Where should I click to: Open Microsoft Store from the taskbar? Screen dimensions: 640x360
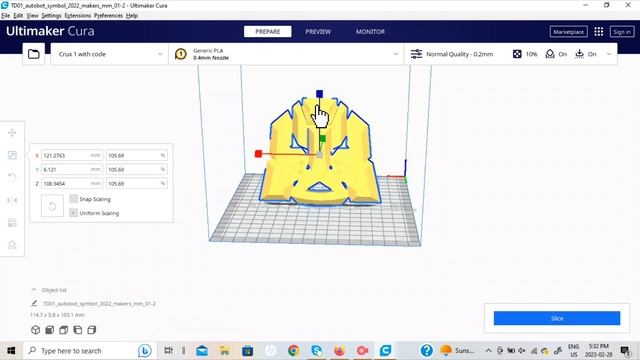[x=247, y=351]
